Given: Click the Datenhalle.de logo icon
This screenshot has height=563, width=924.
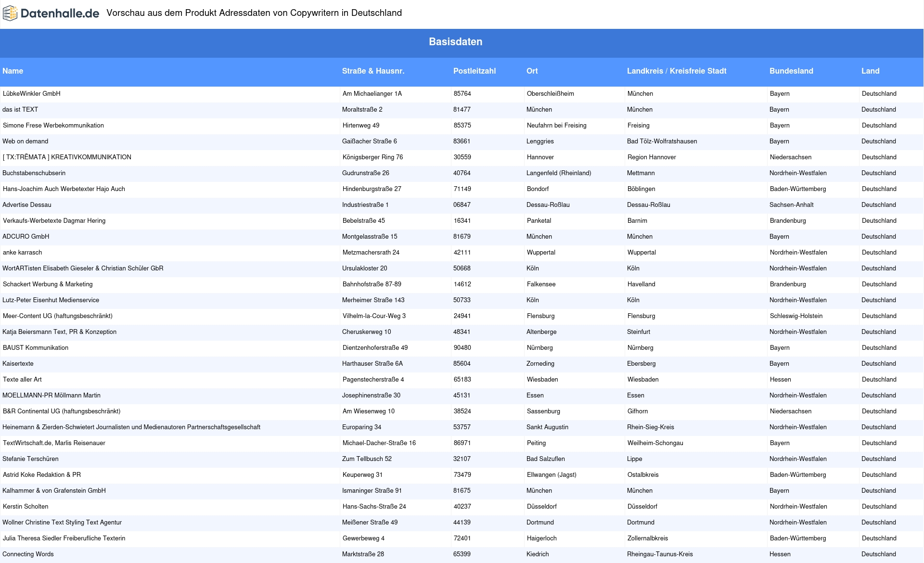Looking at the screenshot, I should 10,13.
